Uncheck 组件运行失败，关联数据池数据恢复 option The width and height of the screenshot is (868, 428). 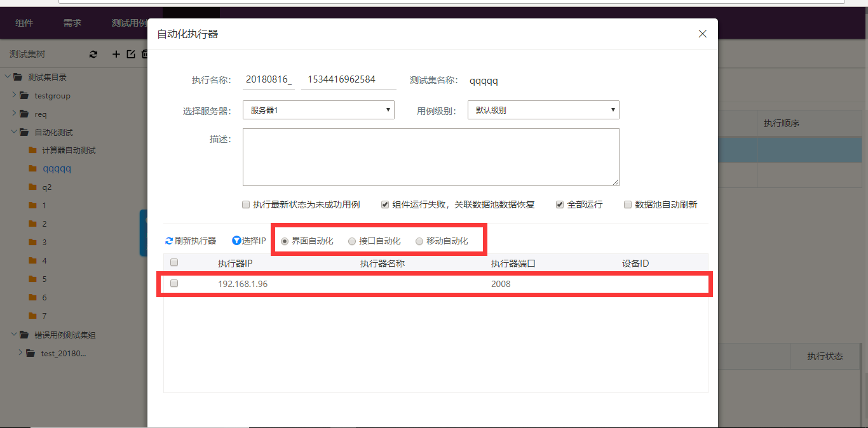385,204
